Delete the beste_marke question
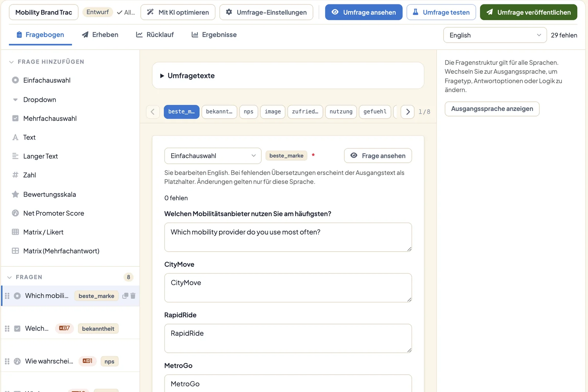This screenshot has height=392, width=588. coord(133,296)
